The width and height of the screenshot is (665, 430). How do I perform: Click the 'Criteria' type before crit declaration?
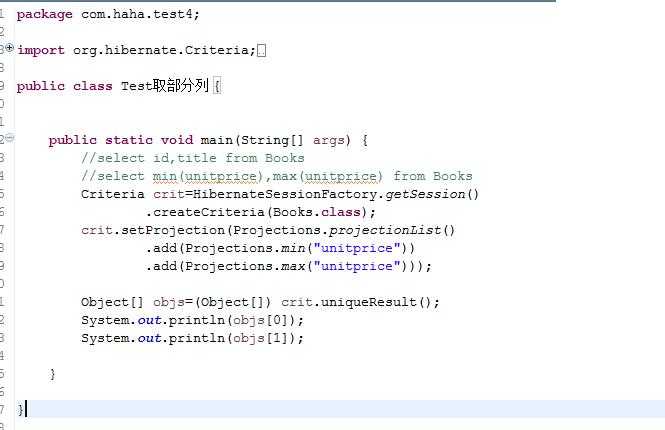[112, 194]
